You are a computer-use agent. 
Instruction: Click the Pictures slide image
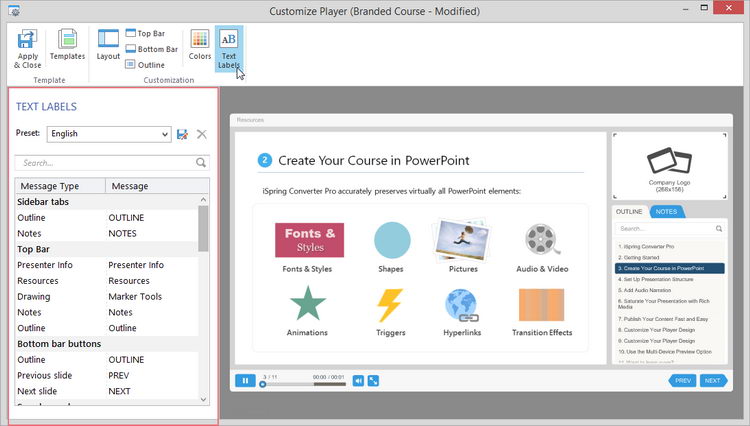[462, 242]
